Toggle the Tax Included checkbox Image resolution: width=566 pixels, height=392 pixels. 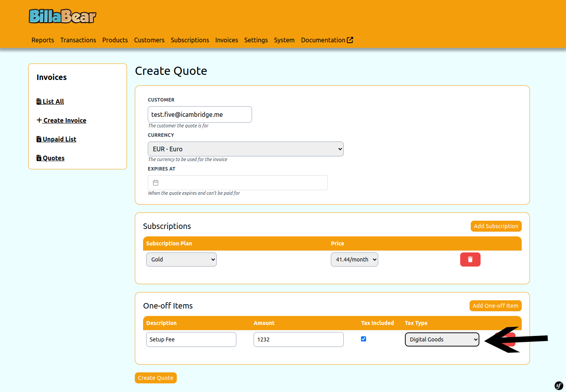[363, 339]
